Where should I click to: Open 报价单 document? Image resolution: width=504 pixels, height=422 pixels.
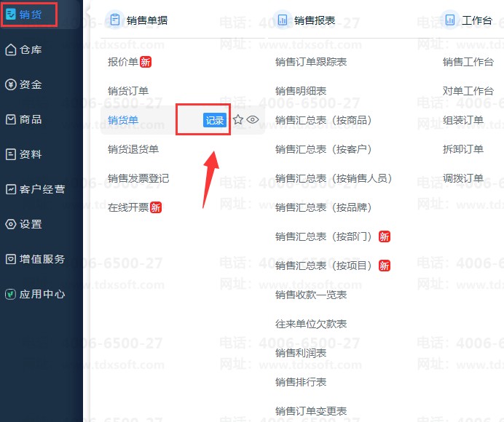point(123,62)
